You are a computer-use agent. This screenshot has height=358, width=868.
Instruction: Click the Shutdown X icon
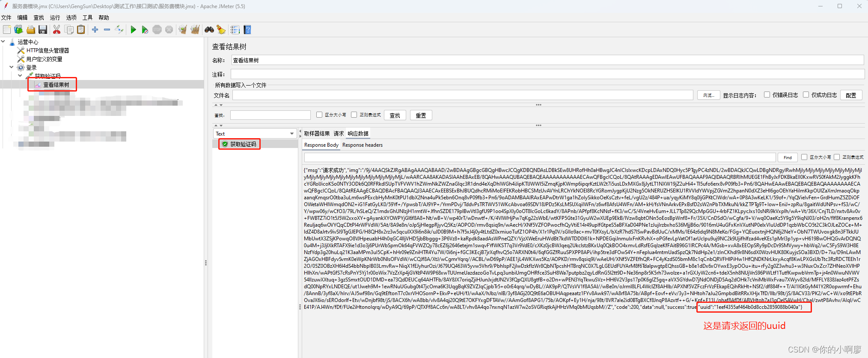tap(169, 30)
